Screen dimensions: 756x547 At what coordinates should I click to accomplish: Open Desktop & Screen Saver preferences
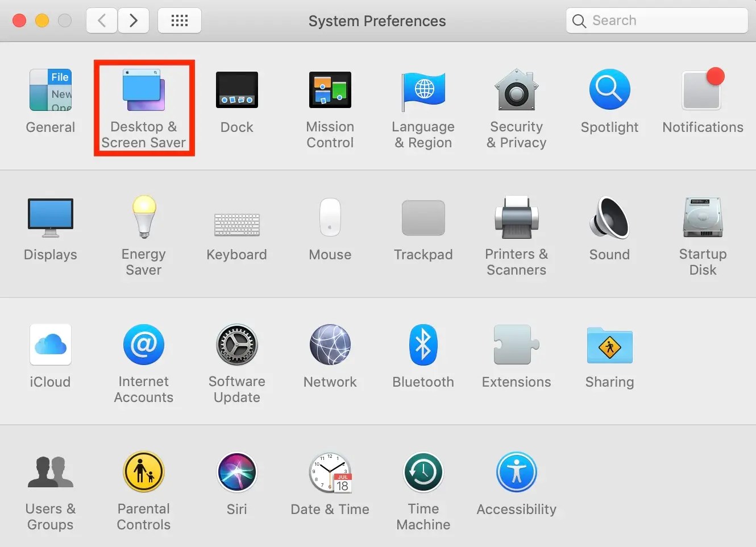(144, 91)
